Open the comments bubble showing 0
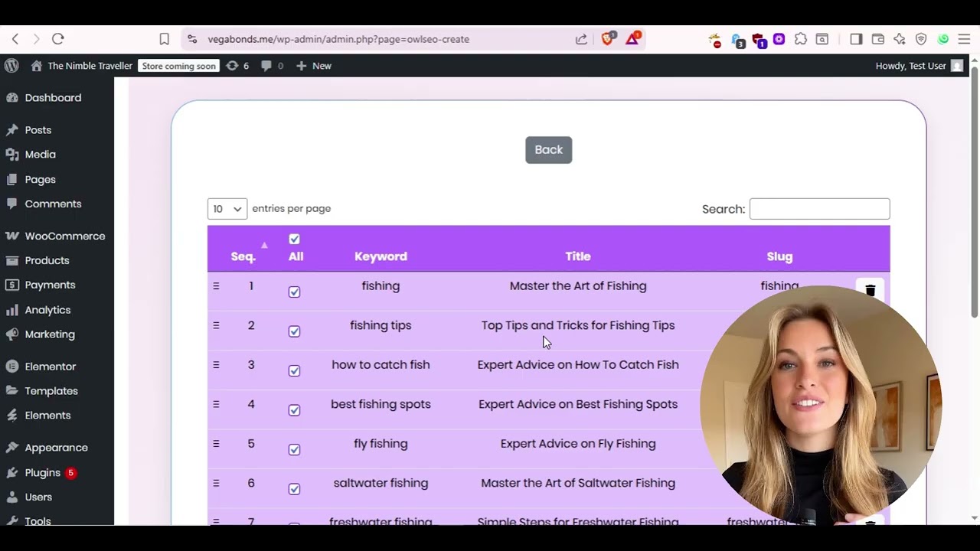This screenshot has width=980, height=551. pyautogui.click(x=272, y=66)
